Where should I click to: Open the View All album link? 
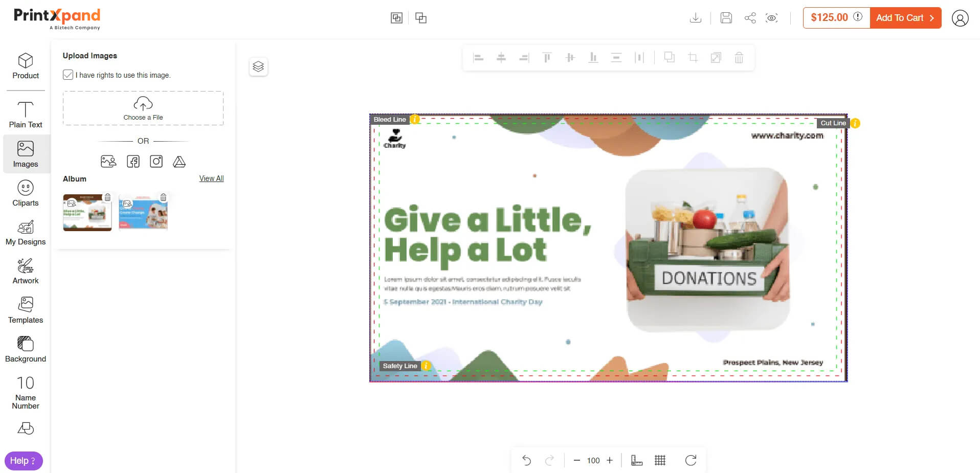(211, 178)
